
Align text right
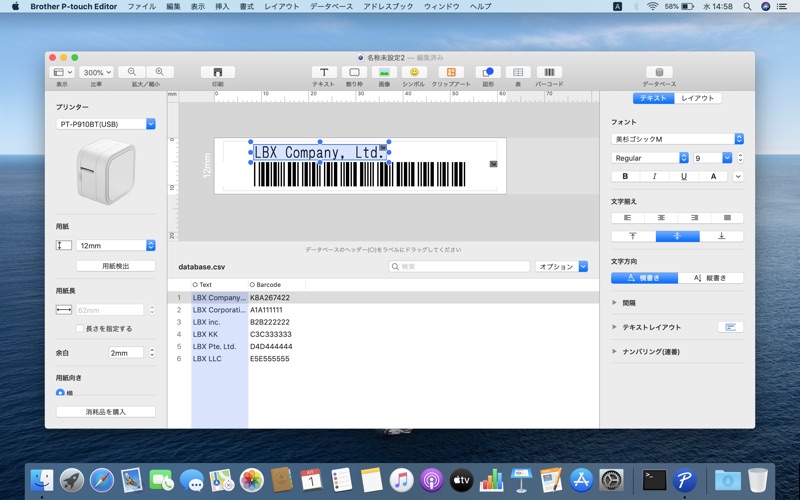[x=694, y=218]
